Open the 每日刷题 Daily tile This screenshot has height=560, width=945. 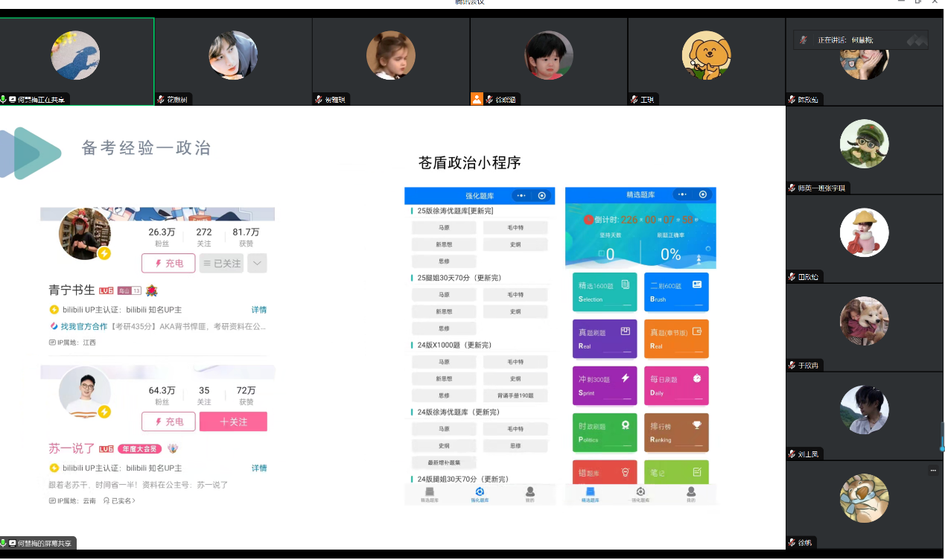(x=676, y=385)
